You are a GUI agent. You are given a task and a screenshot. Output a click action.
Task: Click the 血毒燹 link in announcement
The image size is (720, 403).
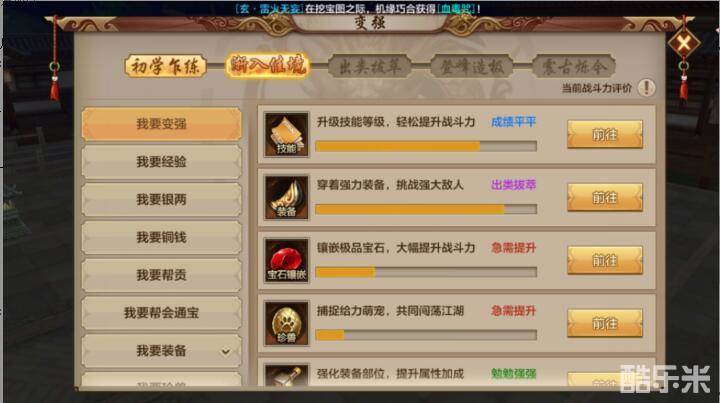point(456,9)
